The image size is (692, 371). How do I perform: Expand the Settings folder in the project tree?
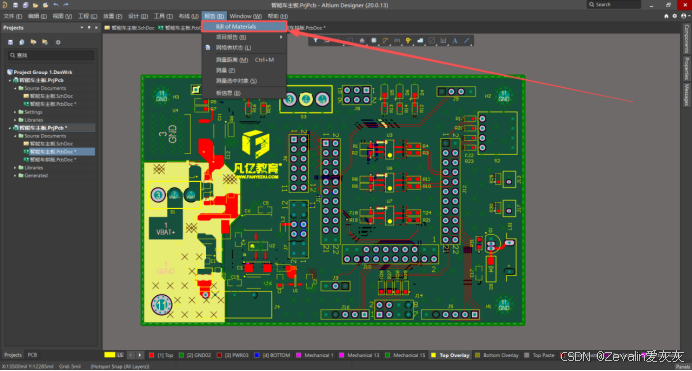[x=15, y=112]
